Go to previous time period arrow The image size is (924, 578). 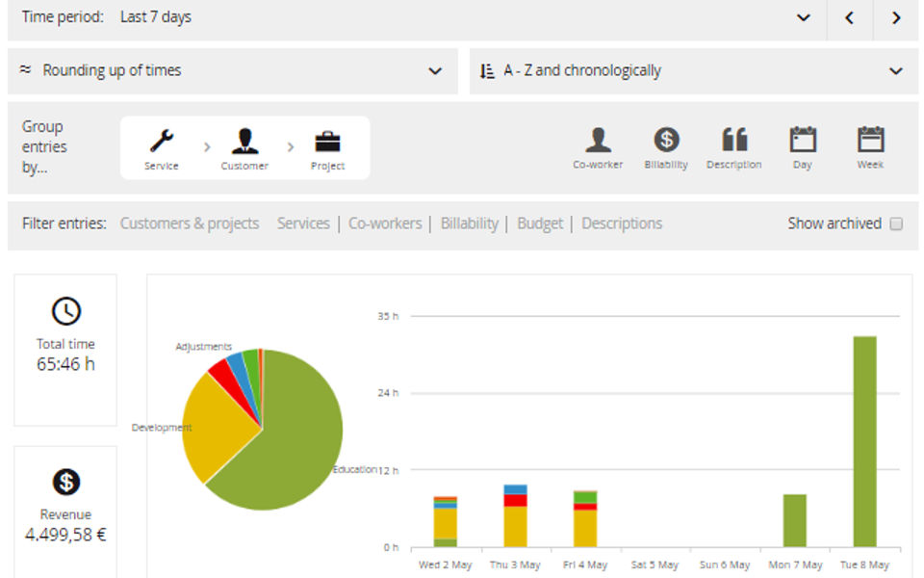(849, 17)
